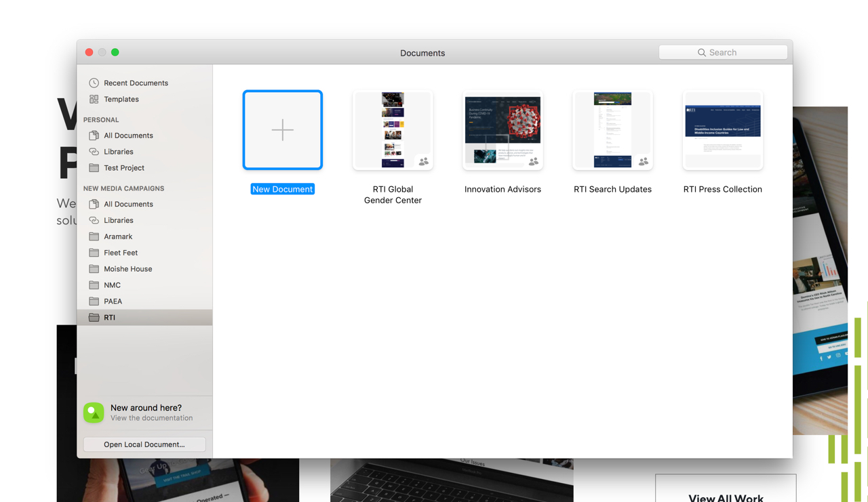The width and height of the screenshot is (868, 502).
Task: Select the RTI project label
Action: (109, 318)
